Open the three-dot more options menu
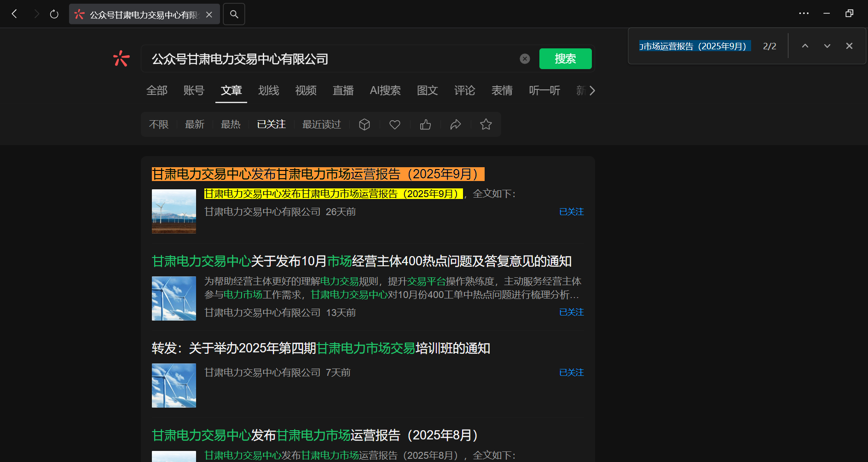This screenshot has height=462, width=868. 804,13
